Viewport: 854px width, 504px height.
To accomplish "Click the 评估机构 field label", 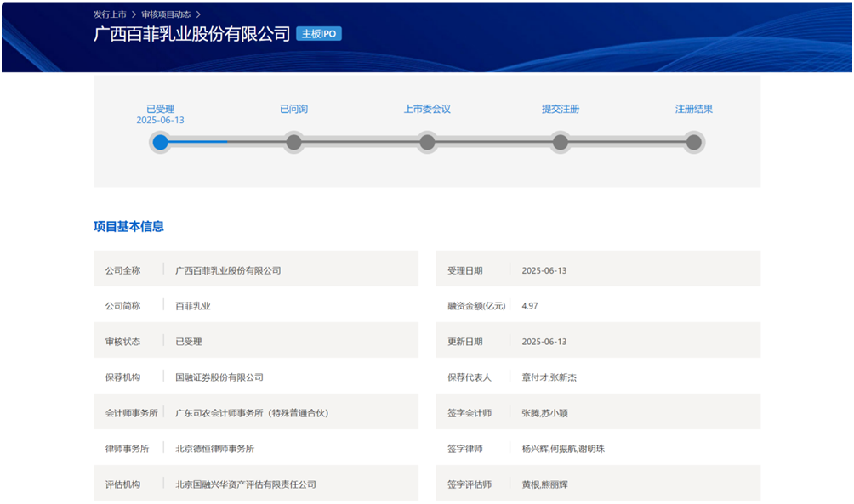I will coord(122,484).
